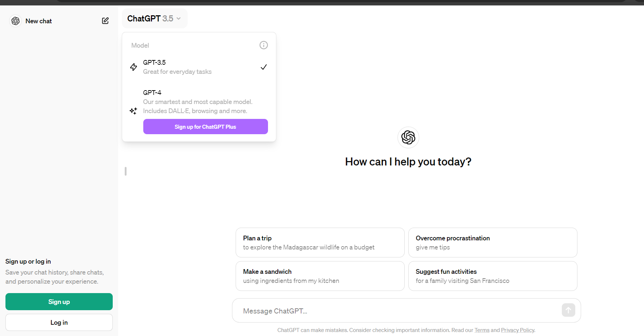Click the sparkles icon next to GPT-4
Screen dimensions: 644x336
click(x=133, y=111)
